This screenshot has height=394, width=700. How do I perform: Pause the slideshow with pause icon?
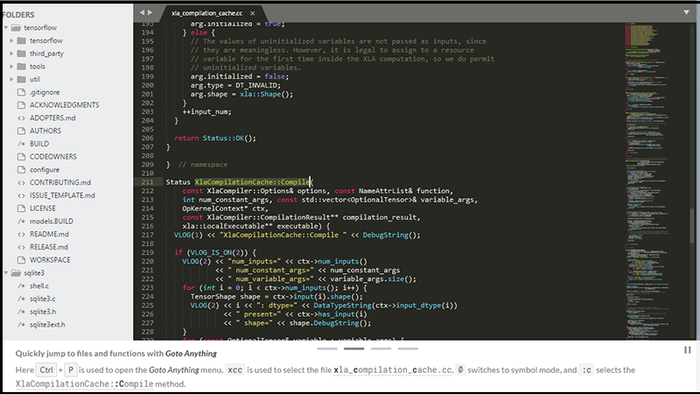pos(688,350)
